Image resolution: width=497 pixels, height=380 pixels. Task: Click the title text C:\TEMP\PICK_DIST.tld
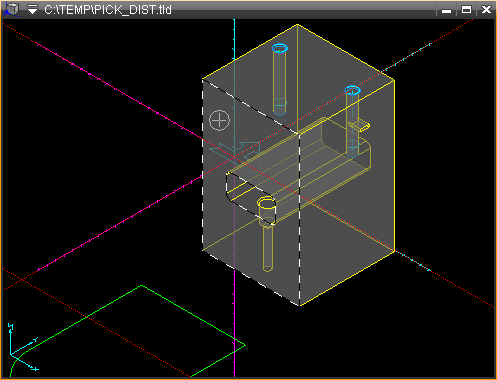click(108, 10)
